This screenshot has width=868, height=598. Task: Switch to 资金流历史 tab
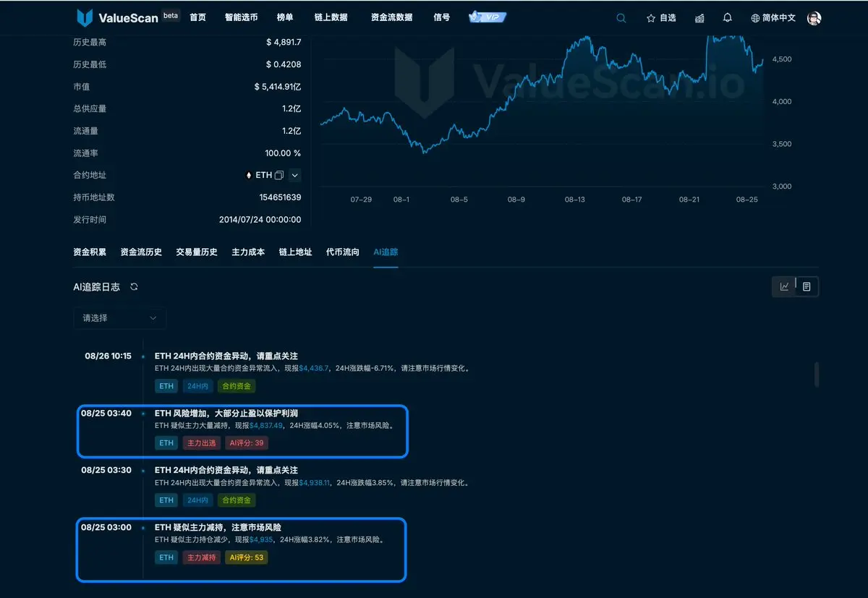(x=141, y=252)
